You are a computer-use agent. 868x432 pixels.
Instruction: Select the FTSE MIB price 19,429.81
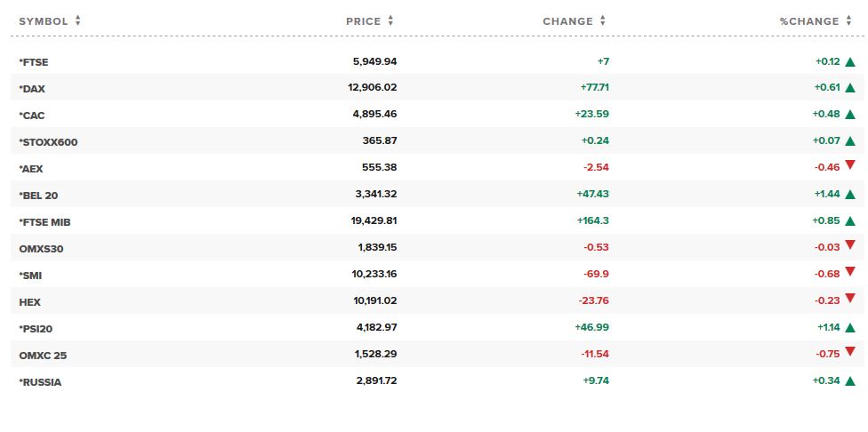(x=374, y=220)
